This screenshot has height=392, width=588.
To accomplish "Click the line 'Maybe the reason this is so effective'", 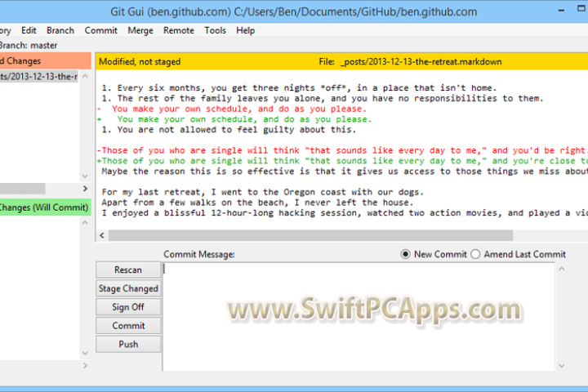I will tap(345, 171).
